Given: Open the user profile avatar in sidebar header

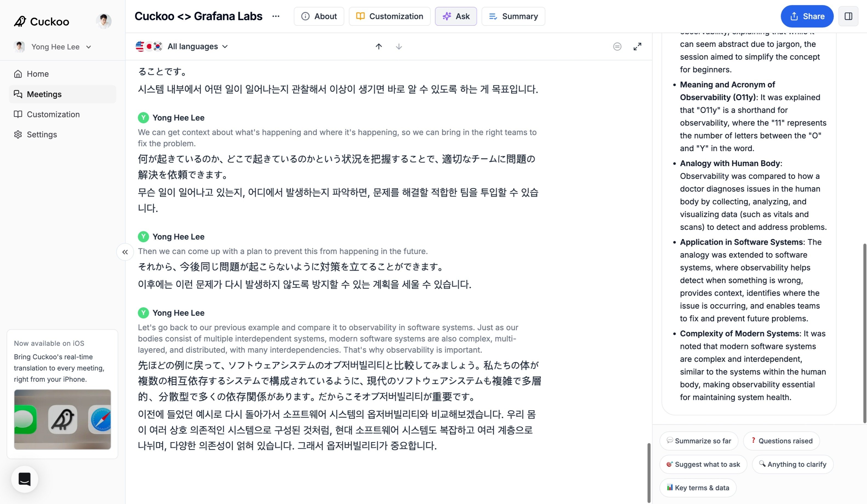Looking at the screenshot, I should (x=104, y=21).
